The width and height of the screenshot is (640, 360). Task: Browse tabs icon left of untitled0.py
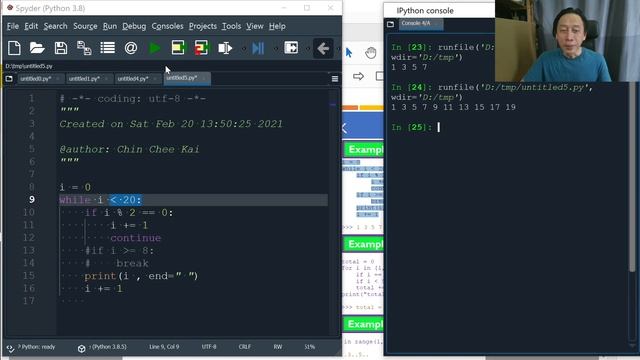pyautogui.click(x=9, y=78)
